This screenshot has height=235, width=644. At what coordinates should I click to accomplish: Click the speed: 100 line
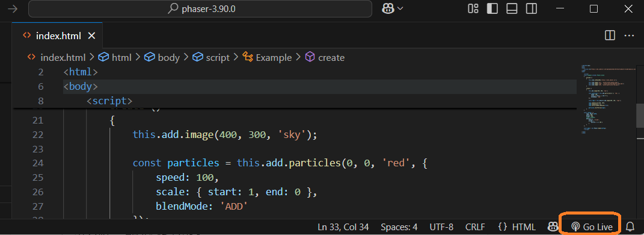188,177
